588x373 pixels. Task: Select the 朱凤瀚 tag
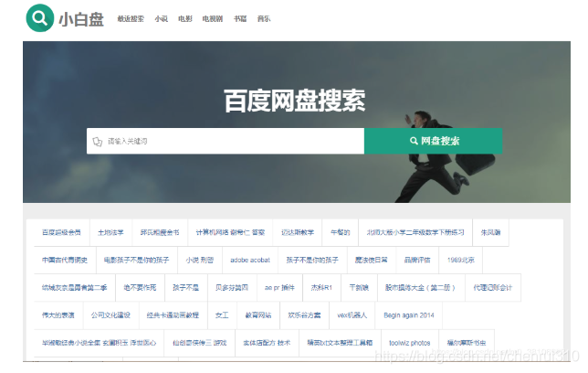(490, 232)
